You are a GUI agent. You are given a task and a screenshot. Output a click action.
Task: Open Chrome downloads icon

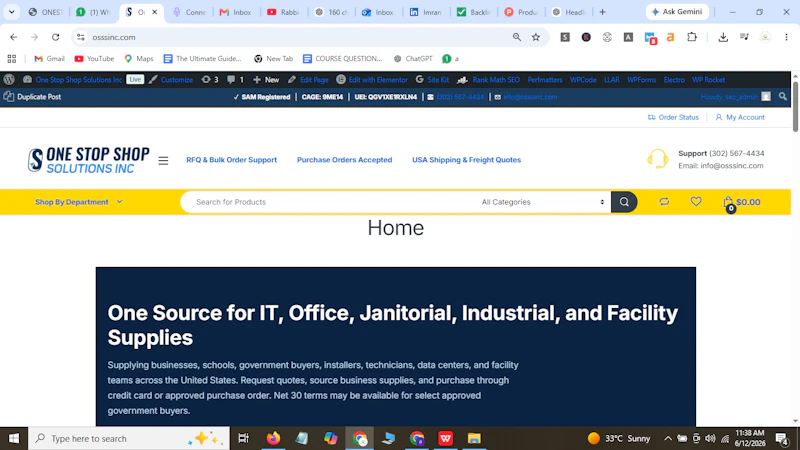pyautogui.click(x=723, y=37)
